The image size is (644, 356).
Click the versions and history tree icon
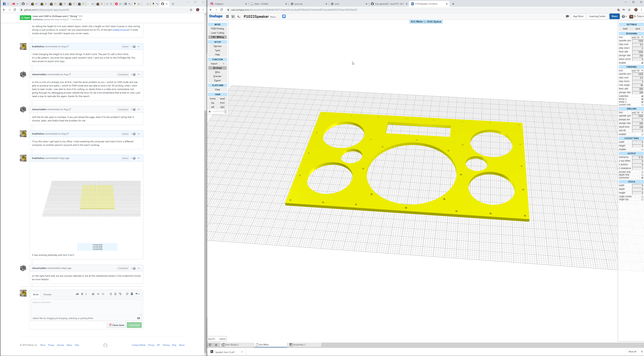(233, 16)
